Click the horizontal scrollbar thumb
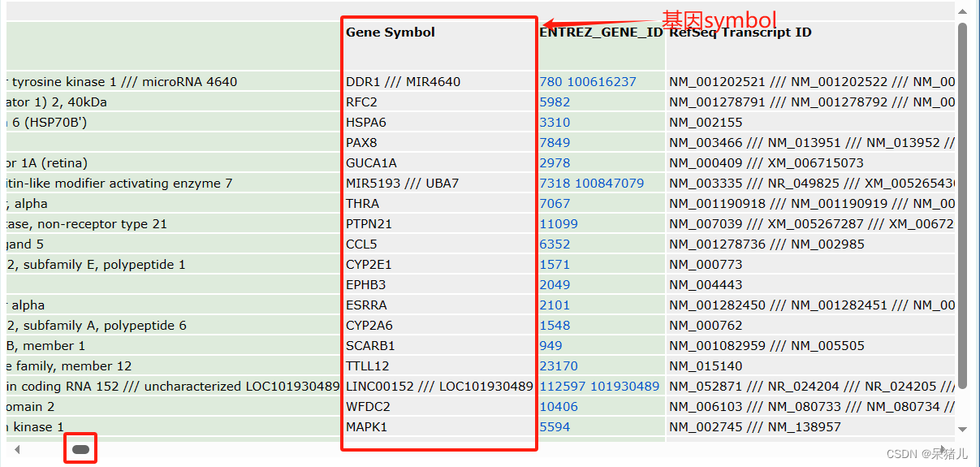This screenshot has height=467, width=980. 80,449
